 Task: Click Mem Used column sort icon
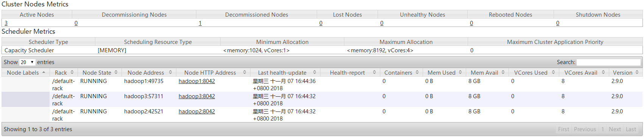(x=460, y=72)
